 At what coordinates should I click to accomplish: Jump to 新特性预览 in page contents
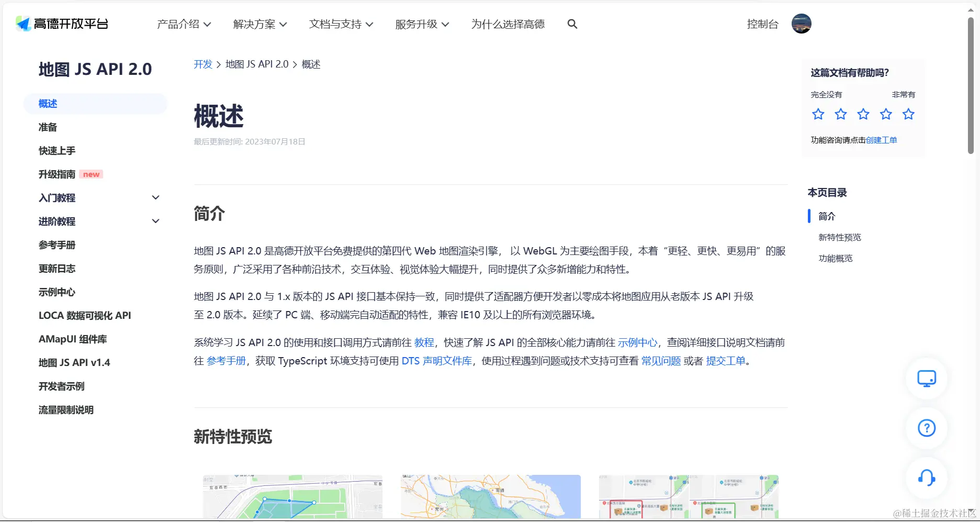pyautogui.click(x=840, y=237)
